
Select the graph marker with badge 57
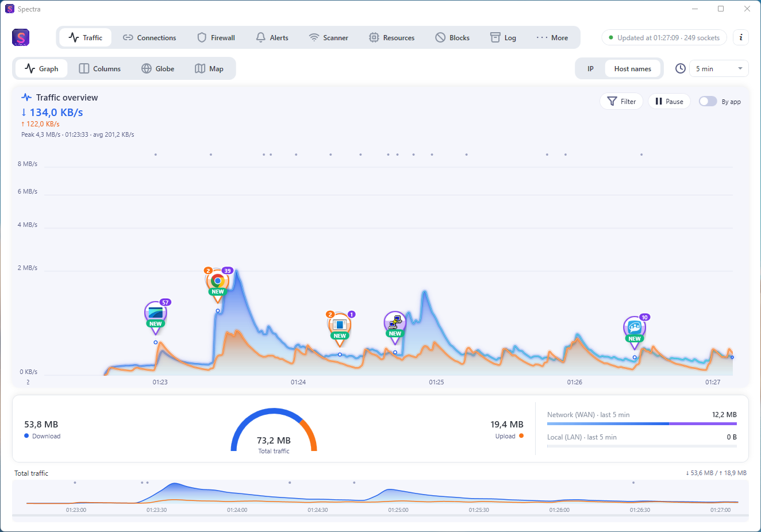click(156, 317)
